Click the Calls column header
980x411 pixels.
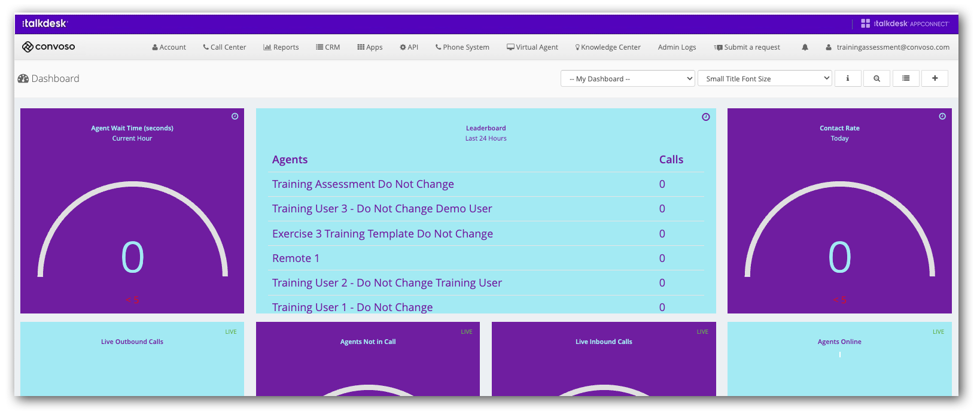671,160
